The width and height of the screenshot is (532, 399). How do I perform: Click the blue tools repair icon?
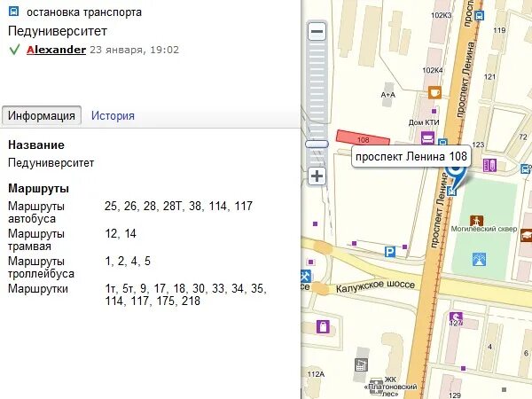pos(305,276)
